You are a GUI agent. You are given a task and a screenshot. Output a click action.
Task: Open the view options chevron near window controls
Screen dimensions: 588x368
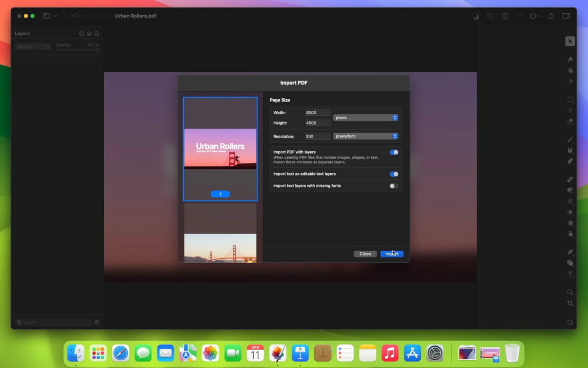(55, 16)
